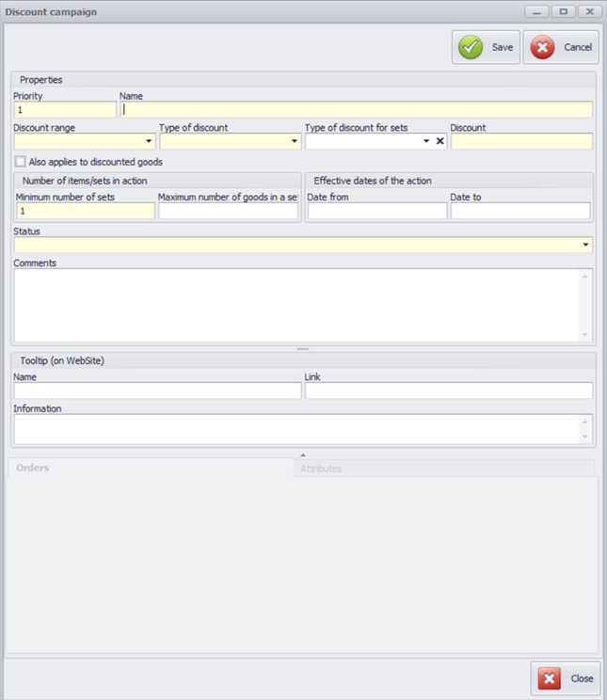Click the Date from field
The image size is (607, 700).
pyautogui.click(x=377, y=211)
